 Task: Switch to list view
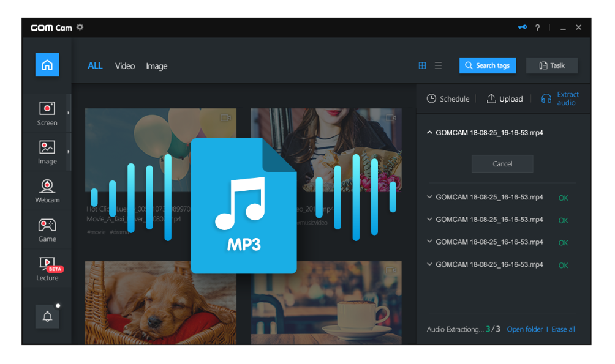[x=438, y=65]
